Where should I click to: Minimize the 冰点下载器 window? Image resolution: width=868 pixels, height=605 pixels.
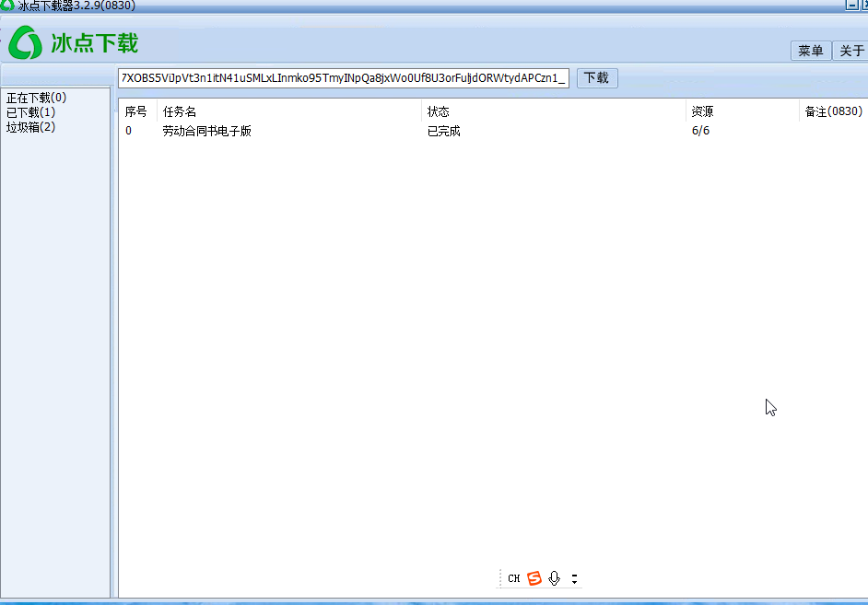[x=852, y=5]
